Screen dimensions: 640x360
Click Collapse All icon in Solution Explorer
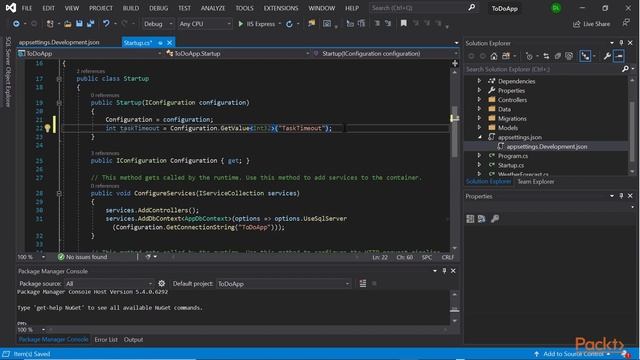pos(558,56)
